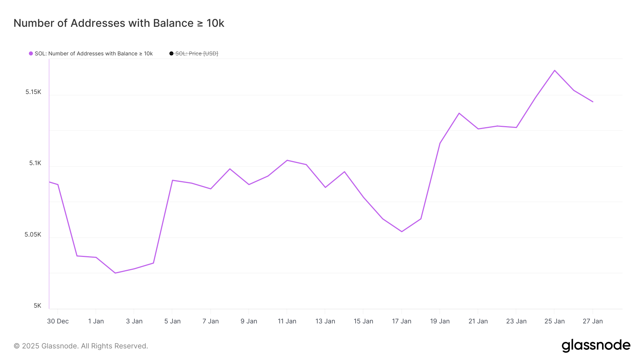Click the last data point at 27 Jan

(x=593, y=102)
